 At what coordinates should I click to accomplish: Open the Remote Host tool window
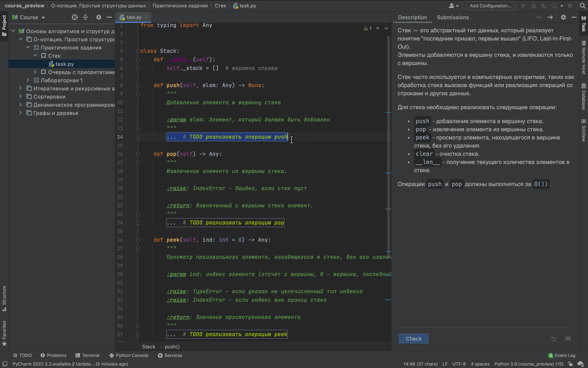pyautogui.click(x=584, y=58)
